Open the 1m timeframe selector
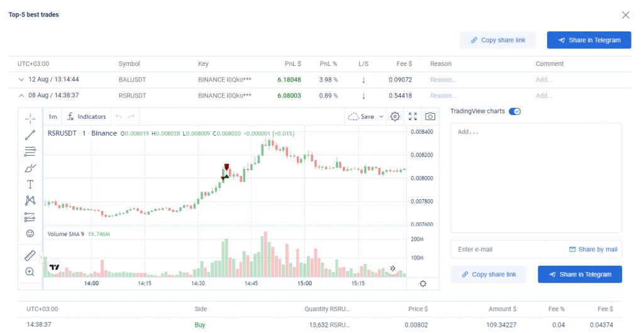The width and height of the screenshot is (644, 333). pyautogui.click(x=53, y=116)
